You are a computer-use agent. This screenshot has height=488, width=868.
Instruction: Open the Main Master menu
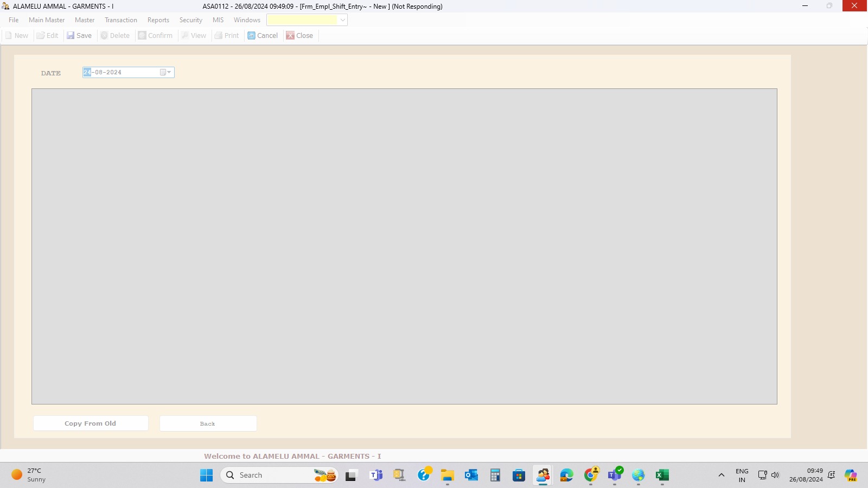(x=47, y=20)
